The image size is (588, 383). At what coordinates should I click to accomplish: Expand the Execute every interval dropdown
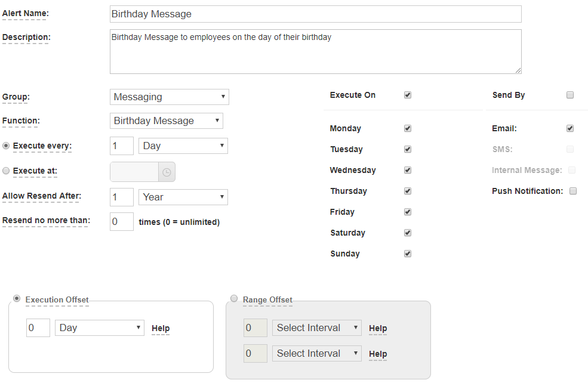point(183,146)
